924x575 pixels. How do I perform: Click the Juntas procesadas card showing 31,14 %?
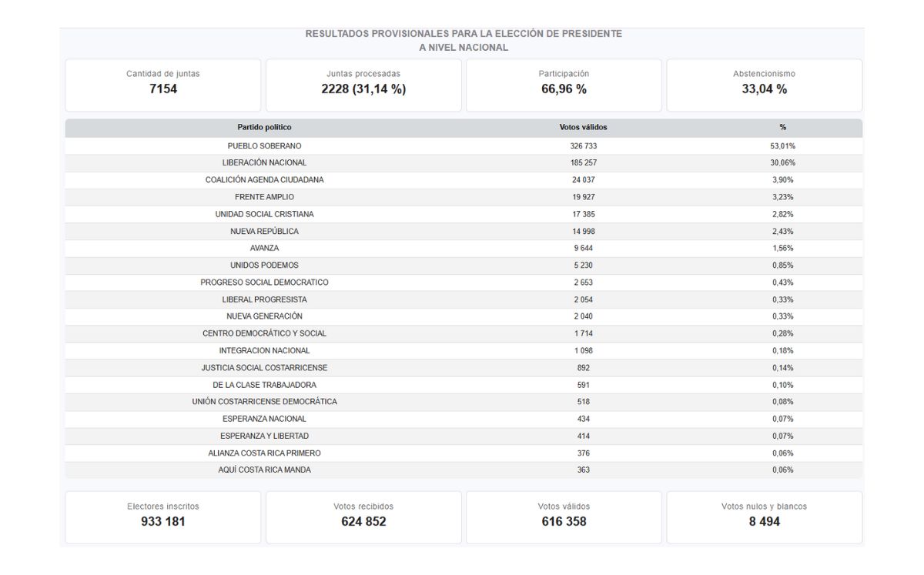pos(363,85)
